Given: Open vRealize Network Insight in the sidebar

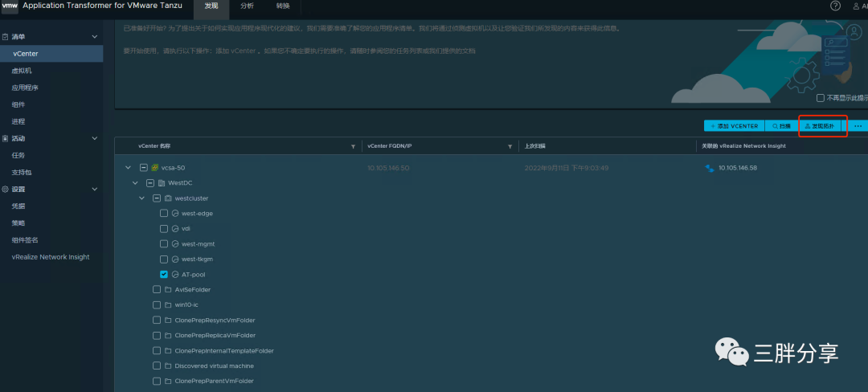Looking at the screenshot, I should click(51, 257).
